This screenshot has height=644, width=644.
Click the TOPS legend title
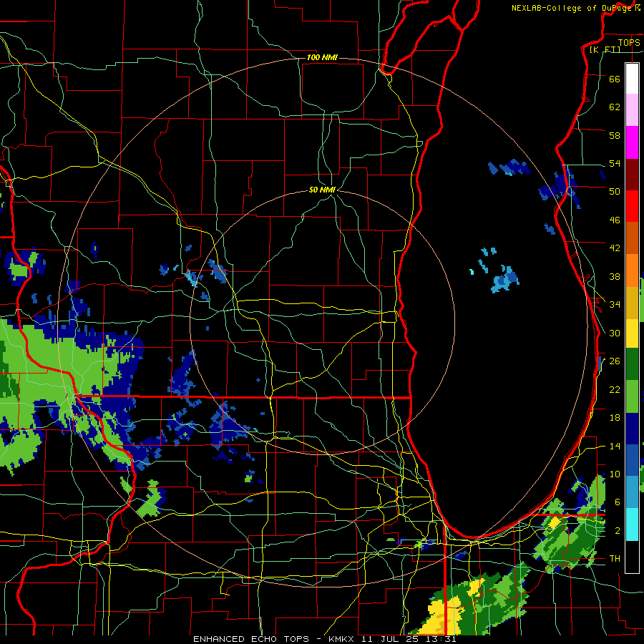[x=629, y=42]
